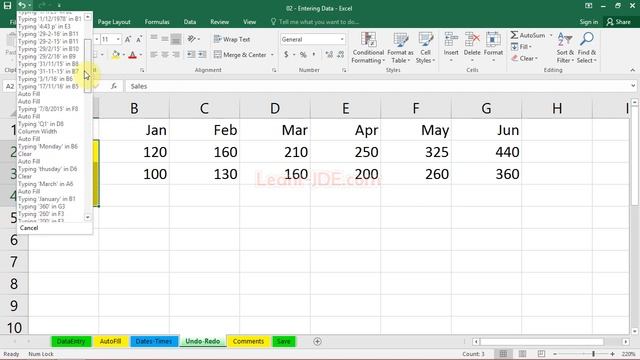Viewport: 640px width, 360px height.
Task: Open View ribbon tab
Action: (x=249, y=22)
